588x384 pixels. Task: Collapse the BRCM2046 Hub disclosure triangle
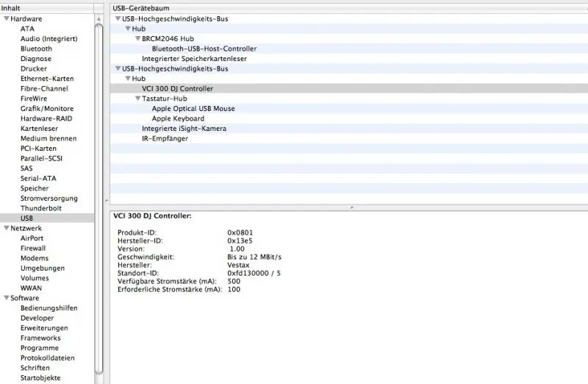(137, 39)
